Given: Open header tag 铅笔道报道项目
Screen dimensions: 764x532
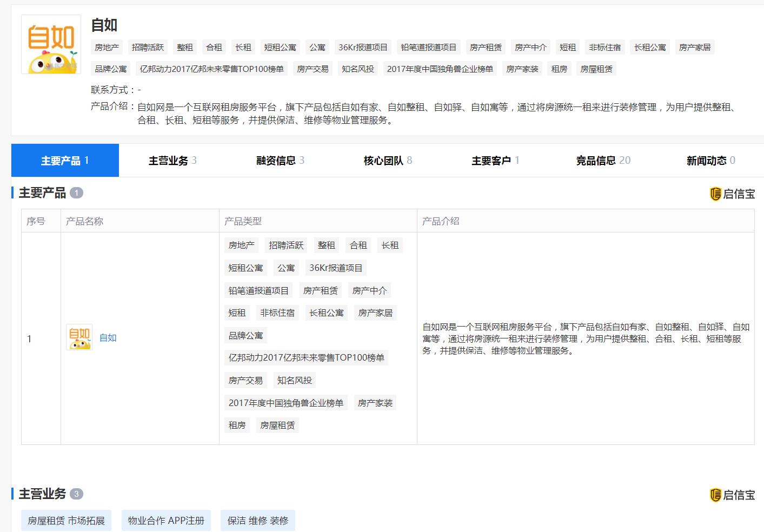Looking at the screenshot, I should click(x=429, y=48).
